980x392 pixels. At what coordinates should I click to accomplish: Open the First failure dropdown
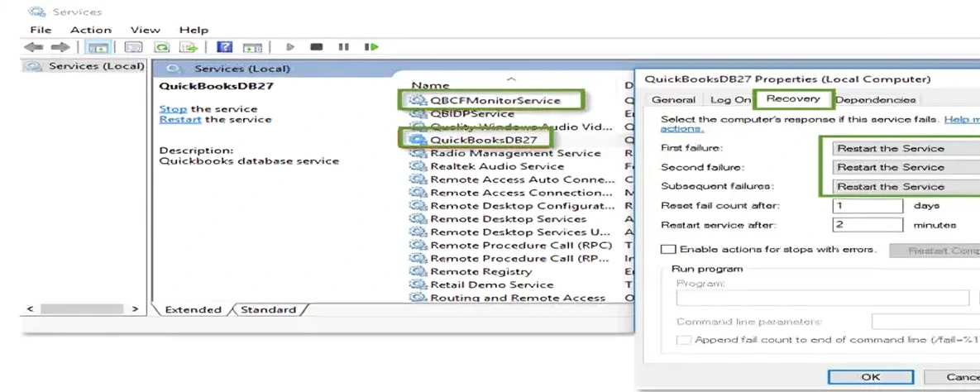tap(905, 148)
